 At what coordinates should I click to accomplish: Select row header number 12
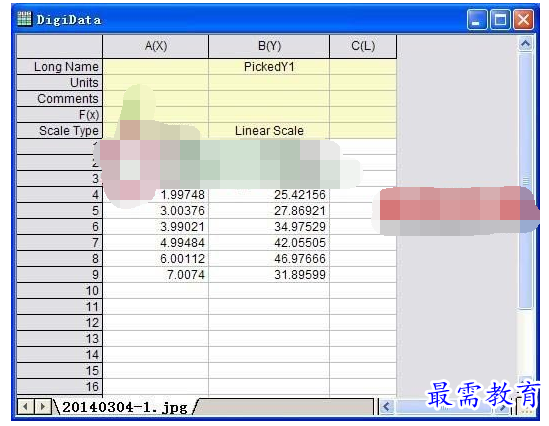pyautogui.click(x=60, y=323)
